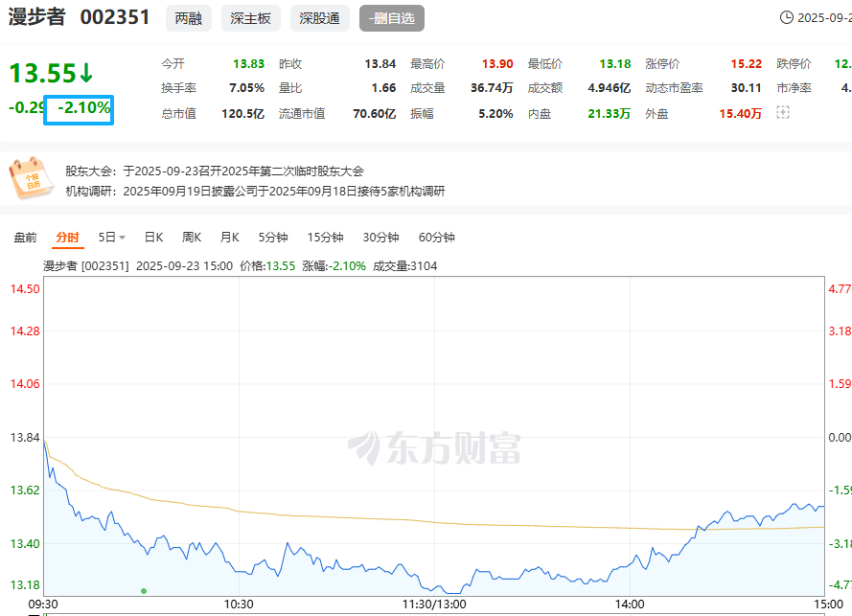Click the 换手率 value 7.05%

246,88
